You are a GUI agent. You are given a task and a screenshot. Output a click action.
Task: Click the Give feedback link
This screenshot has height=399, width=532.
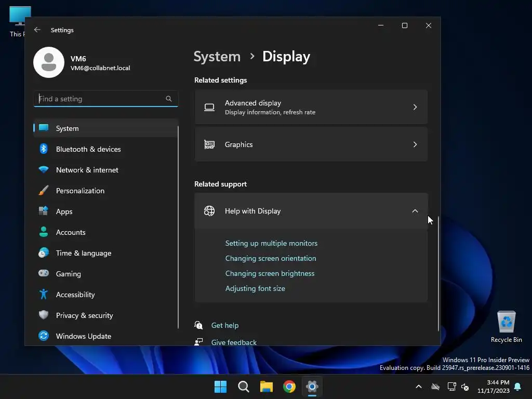[234, 342]
